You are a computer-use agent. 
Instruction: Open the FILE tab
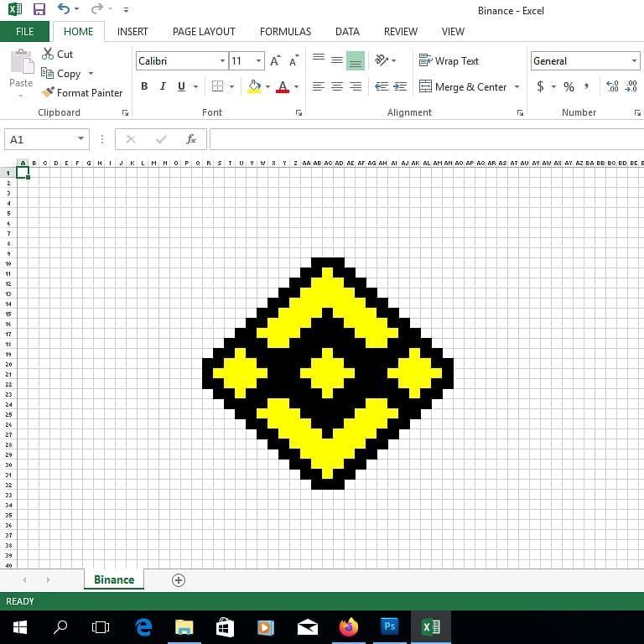pyautogui.click(x=24, y=32)
